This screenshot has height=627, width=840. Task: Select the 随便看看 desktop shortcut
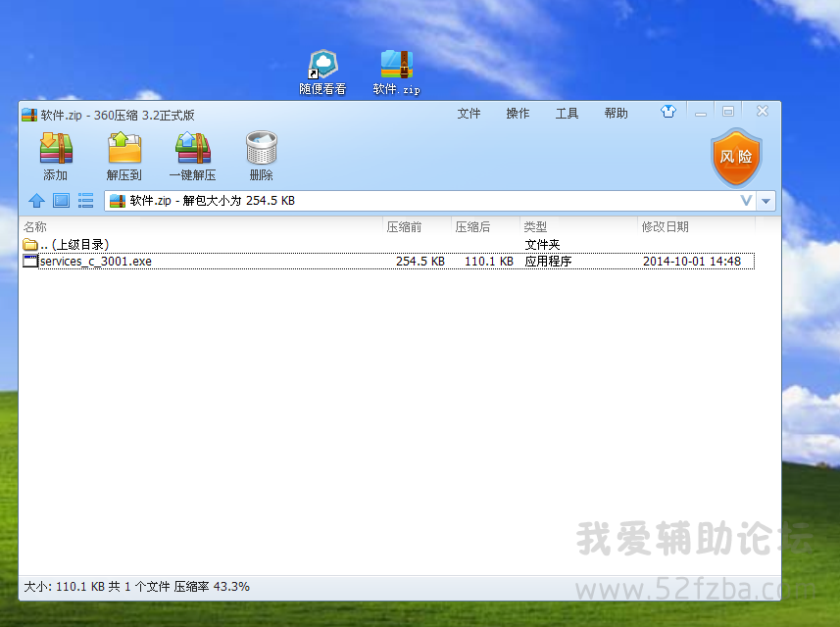[x=322, y=72]
